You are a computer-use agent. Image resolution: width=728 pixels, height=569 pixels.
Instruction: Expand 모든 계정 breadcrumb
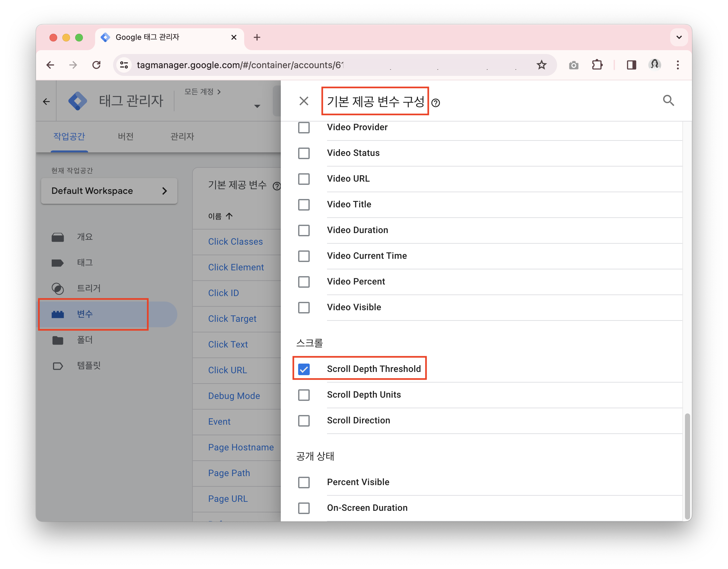202,91
